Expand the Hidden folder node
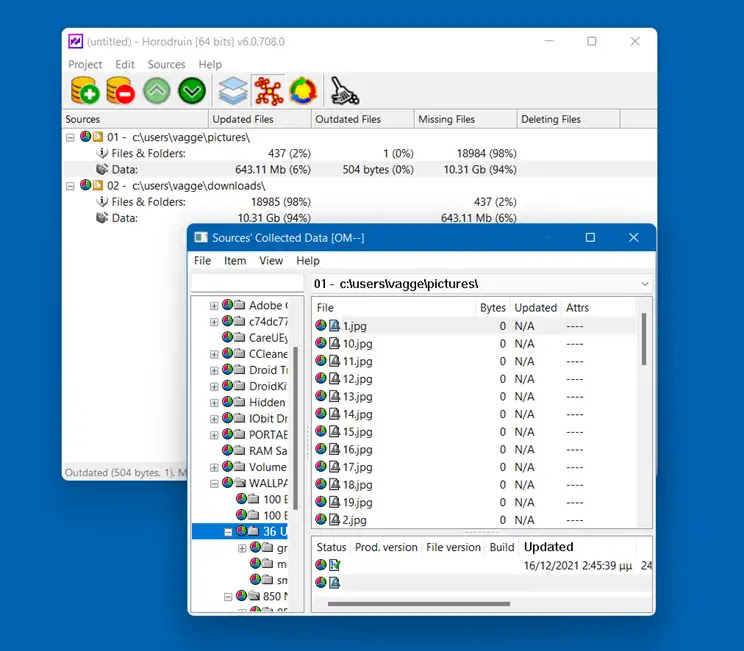The height and width of the screenshot is (651, 744). (214, 403)
